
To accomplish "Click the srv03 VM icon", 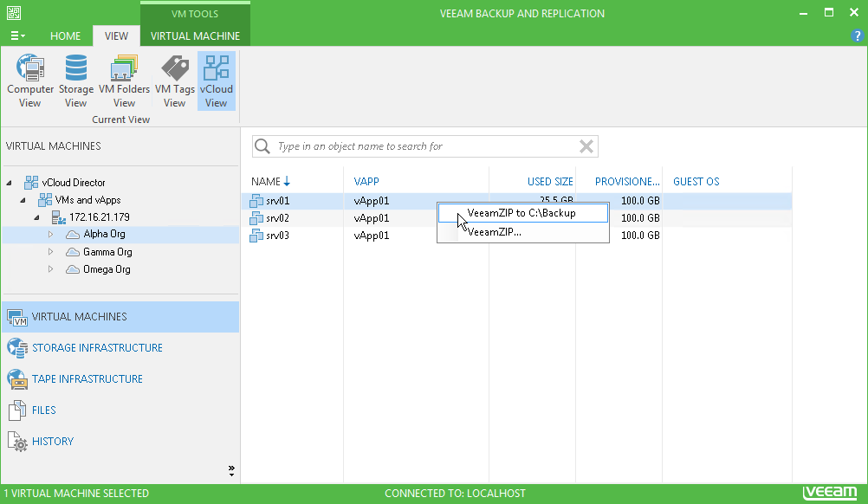I will tap(256, 236).
